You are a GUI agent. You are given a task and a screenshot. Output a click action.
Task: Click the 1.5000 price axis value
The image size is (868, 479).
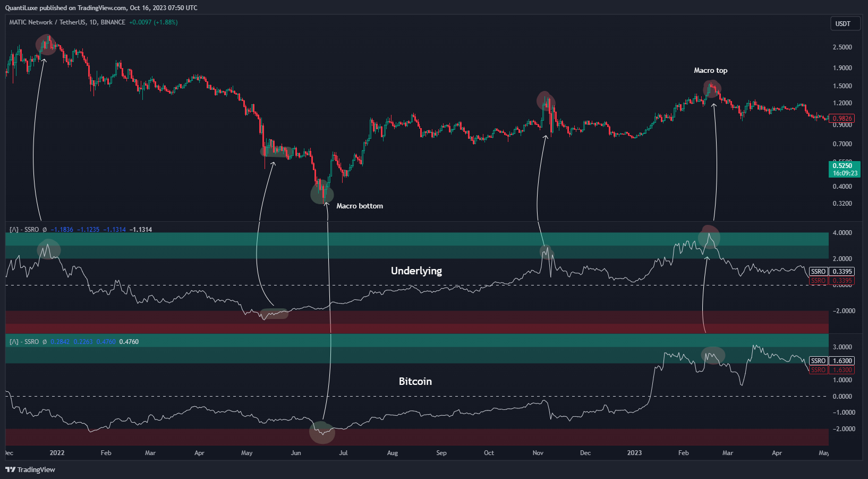click(x=842, y=86)
